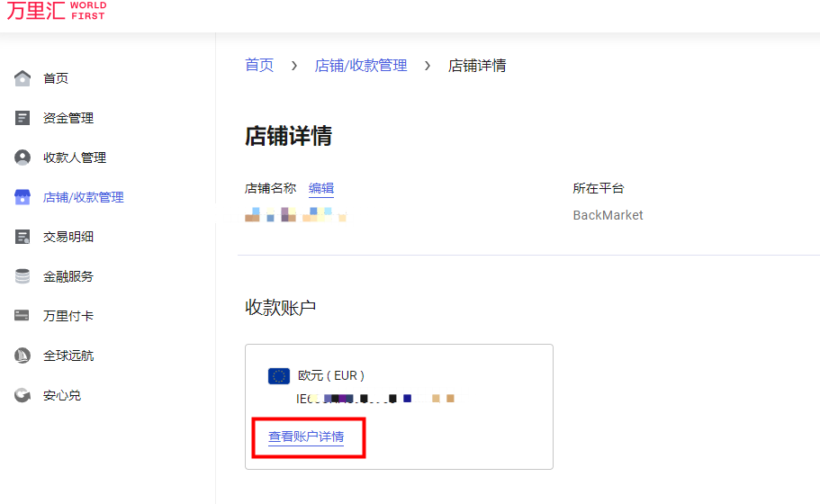Open 金融服务 via its coin-stack icon
The image size is (820, 504).
click(23, 276)
